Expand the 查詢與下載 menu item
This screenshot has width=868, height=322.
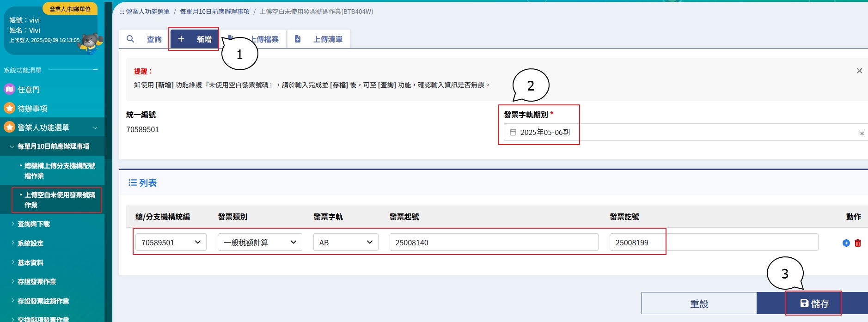(33, 224)
